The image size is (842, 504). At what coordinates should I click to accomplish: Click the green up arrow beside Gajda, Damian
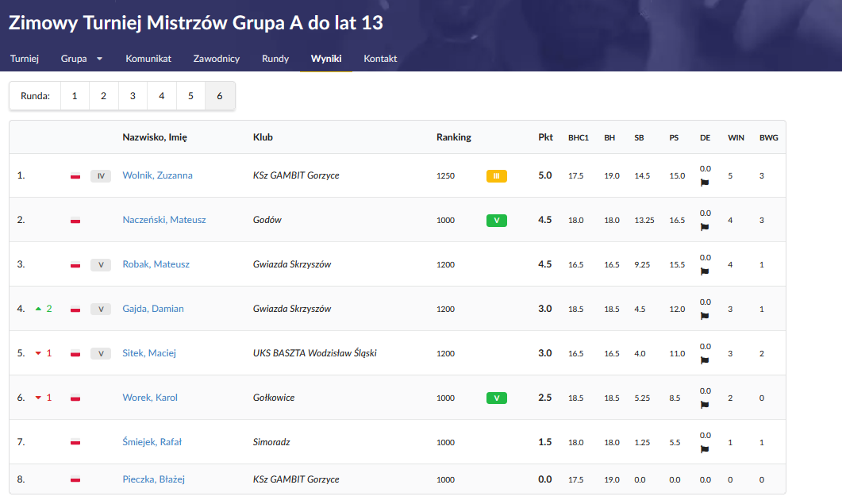point(38,309)
